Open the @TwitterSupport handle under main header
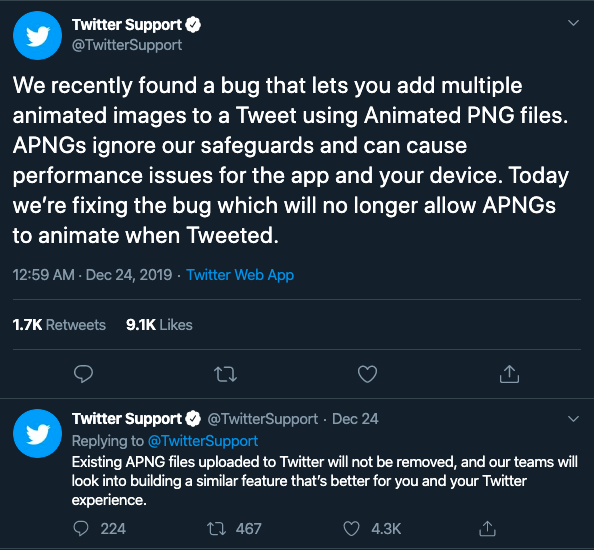Image resolution: width=594 pixels, height=550 pixels. point(127,45)
